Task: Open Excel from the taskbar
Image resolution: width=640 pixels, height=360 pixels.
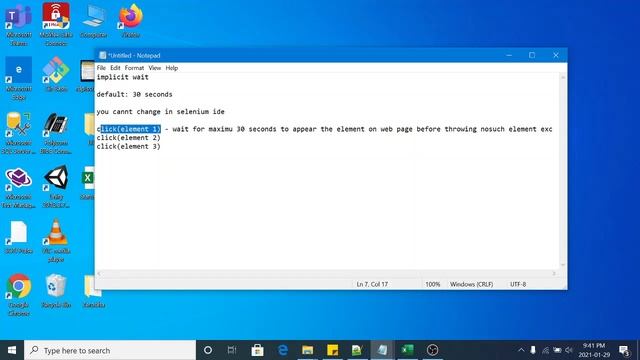Action: click(x=407, y=350)
